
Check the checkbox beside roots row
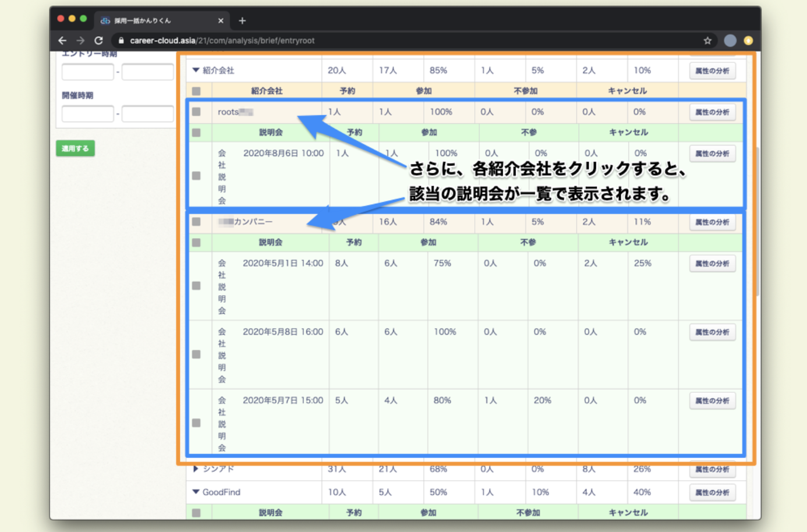196,112
